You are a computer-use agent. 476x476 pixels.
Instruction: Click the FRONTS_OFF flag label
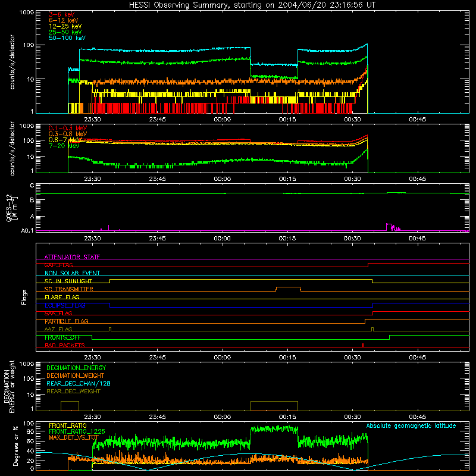(62, 337)
